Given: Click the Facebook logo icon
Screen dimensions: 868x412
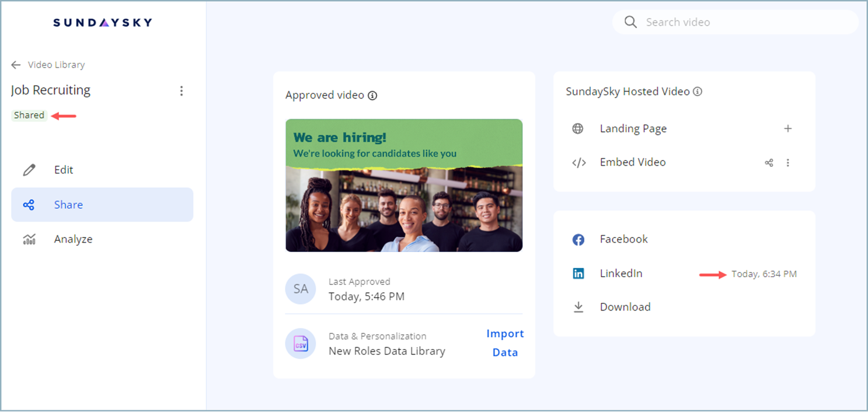Looking at the screenshot, I should (578, 240).
